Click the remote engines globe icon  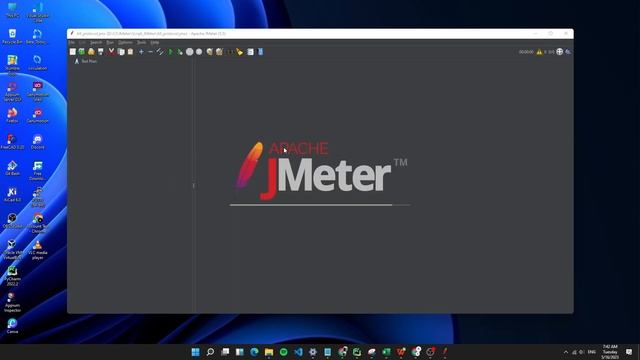pyautogui.click(x=560, y=52)
